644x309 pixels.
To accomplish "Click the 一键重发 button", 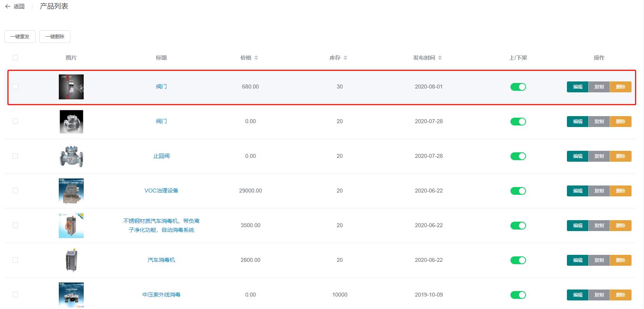I will (20, 37).
